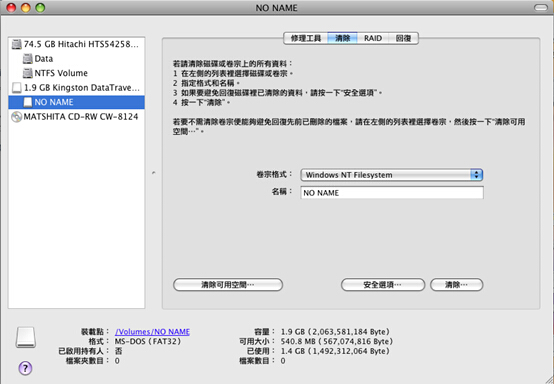554x384 pixels.
Task: Select 74.5 GB Hitachi HTS54258… row
Action: point(77,44)
